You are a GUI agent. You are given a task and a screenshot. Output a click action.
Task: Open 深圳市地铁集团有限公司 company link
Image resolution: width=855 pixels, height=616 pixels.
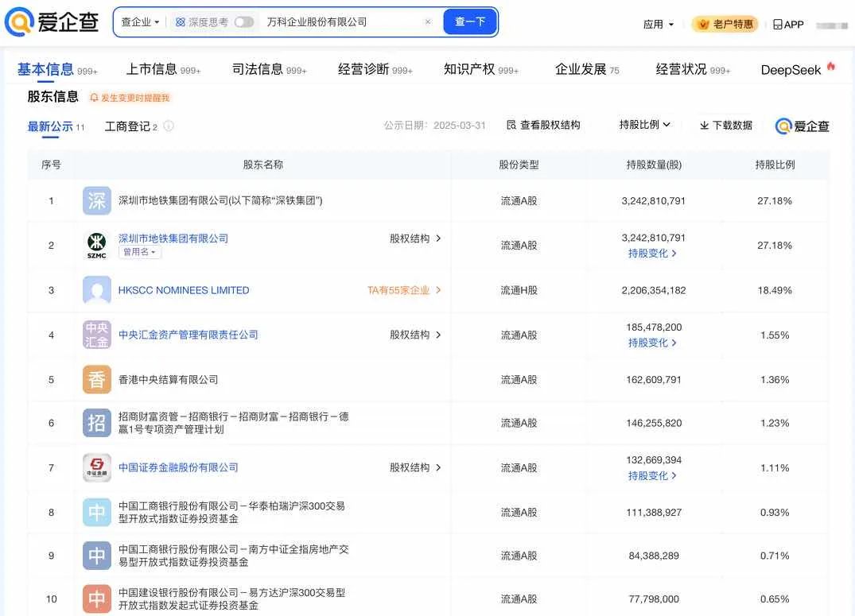click(173, 238)
